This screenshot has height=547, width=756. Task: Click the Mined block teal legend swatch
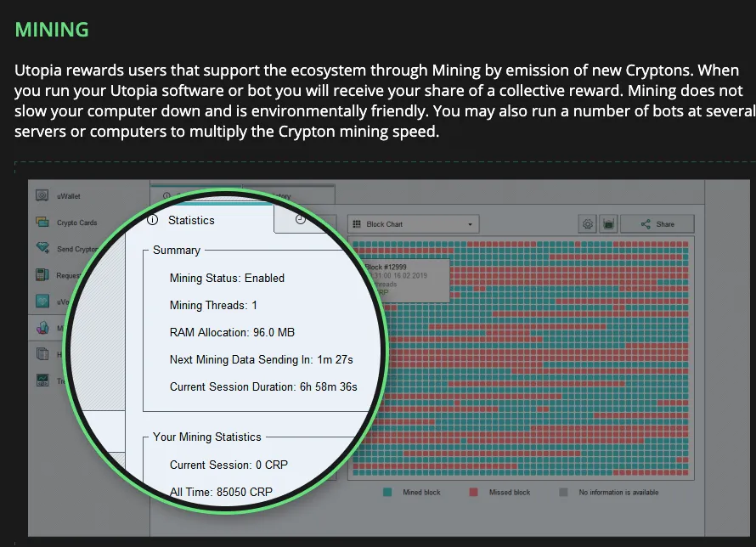click(x=387, y=492)
